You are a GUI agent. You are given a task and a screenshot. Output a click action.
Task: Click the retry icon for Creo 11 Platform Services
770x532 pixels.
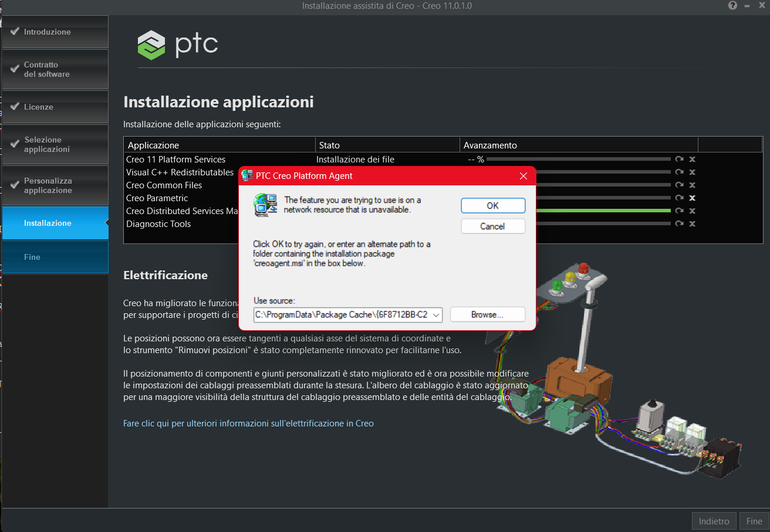click(x=680, y=159)
